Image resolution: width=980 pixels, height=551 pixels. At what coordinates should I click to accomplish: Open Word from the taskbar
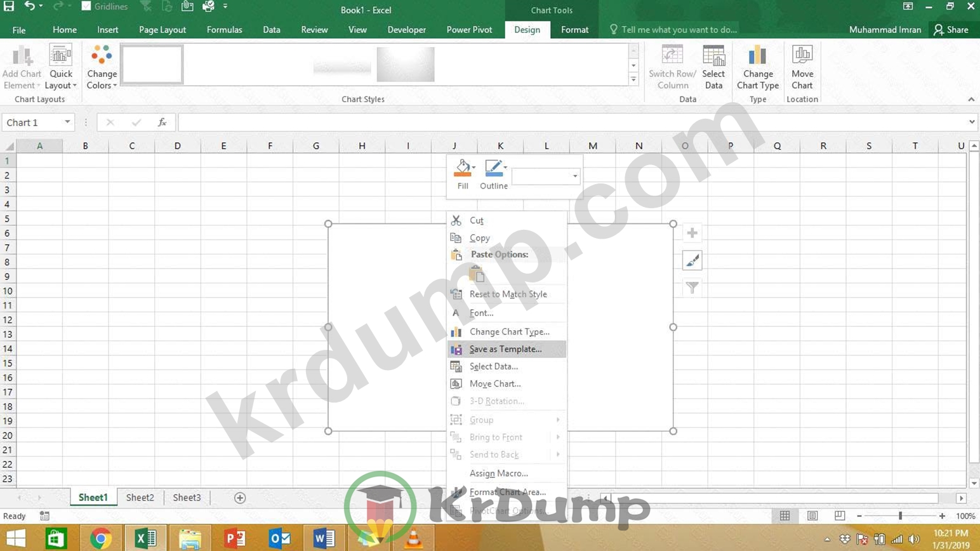click(x=324, y=539)
